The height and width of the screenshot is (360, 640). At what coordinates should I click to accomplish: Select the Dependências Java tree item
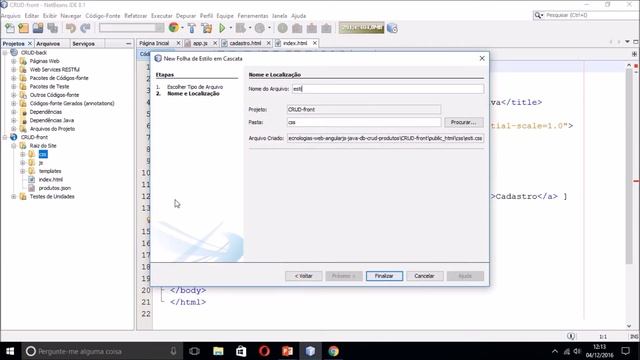click(52, 120)
